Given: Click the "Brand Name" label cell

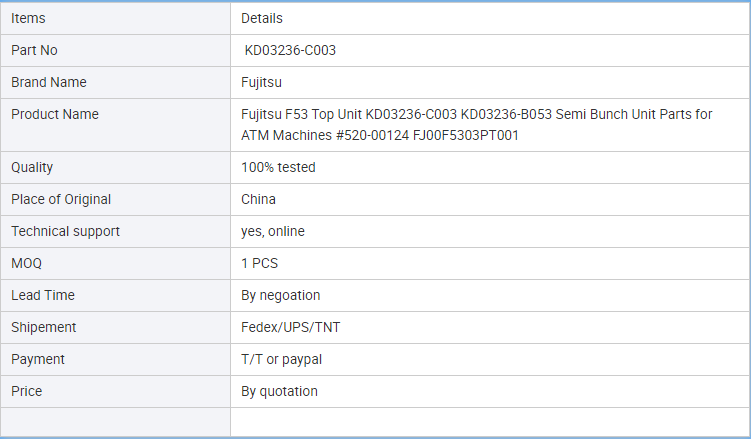Looking at the screenshot, I should 49,82.
